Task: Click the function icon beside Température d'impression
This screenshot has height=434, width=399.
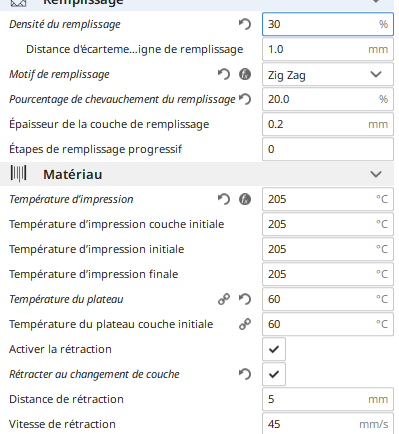Action: 245,199
